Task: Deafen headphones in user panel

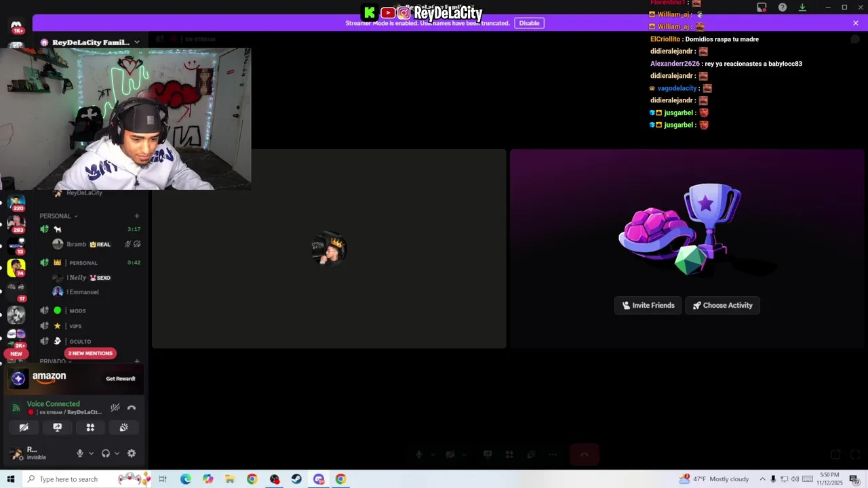Action: pos(106,453)
